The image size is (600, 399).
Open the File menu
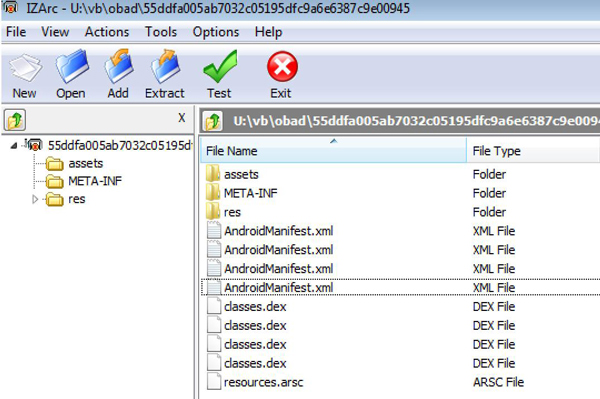coord(16,32)
